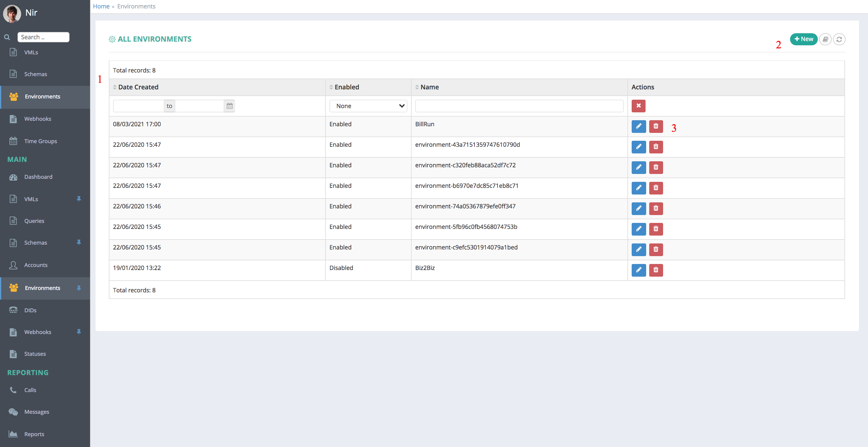The height and width of the screenshot is (447, 868).
Task: Open the Enabled filter dropdown showing None
Action: pos(368,106)
